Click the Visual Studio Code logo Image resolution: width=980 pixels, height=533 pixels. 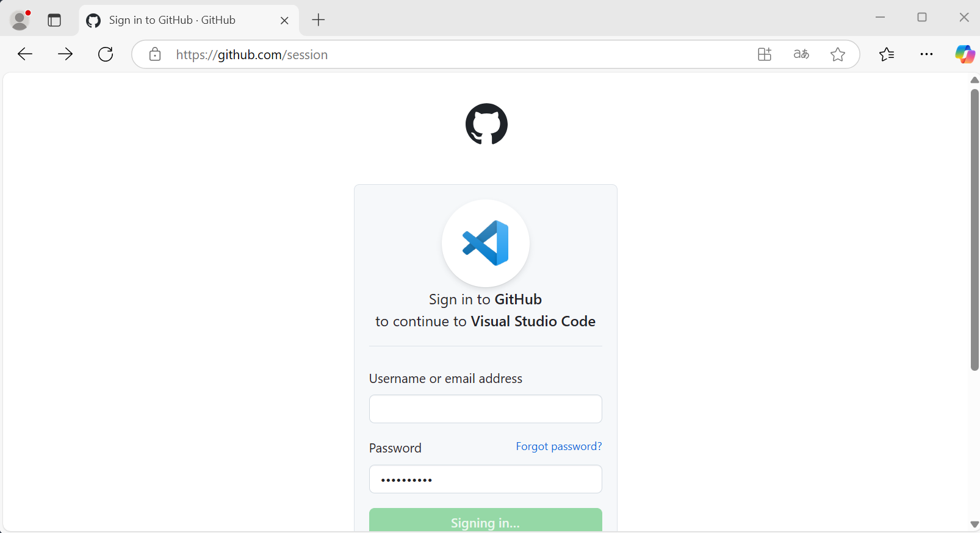point(486,243)
